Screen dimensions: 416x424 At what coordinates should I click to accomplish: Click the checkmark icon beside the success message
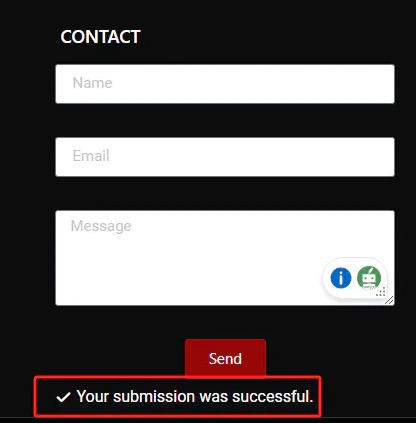click(x=63, y=397)
